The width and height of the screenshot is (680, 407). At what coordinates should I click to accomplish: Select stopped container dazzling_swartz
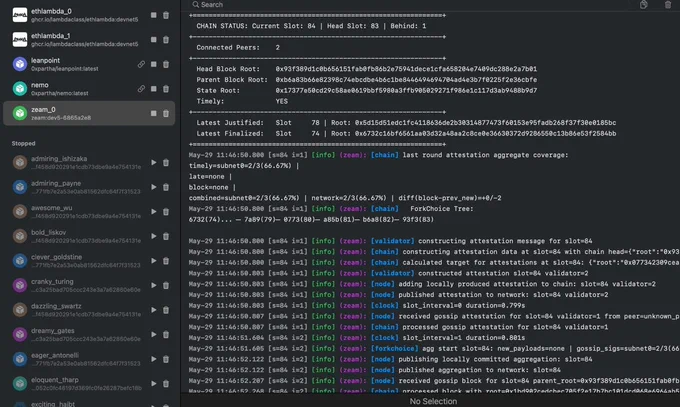tap(89, 310)
